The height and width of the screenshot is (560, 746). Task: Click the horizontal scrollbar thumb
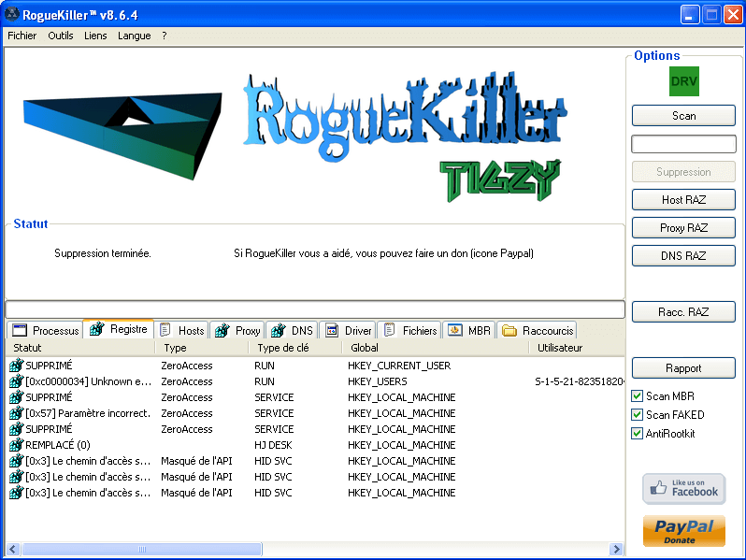(142, 549)
